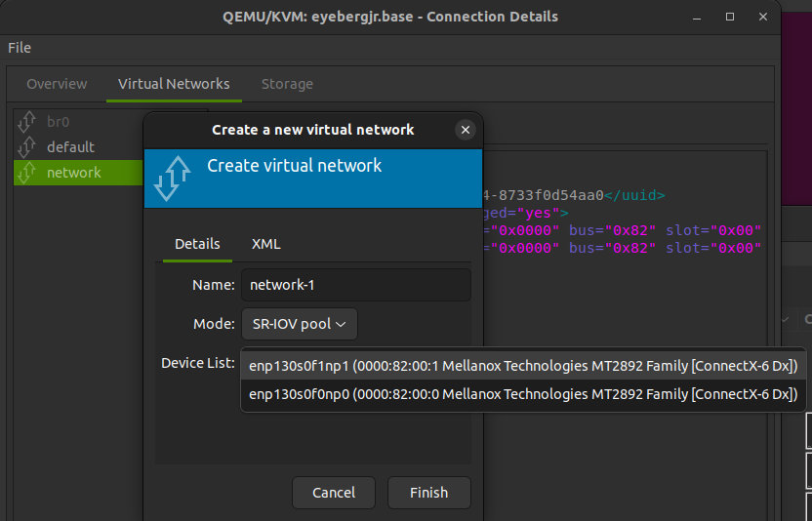
Task: Minimize the Connection Details window
Action: (x=697, y=18)
